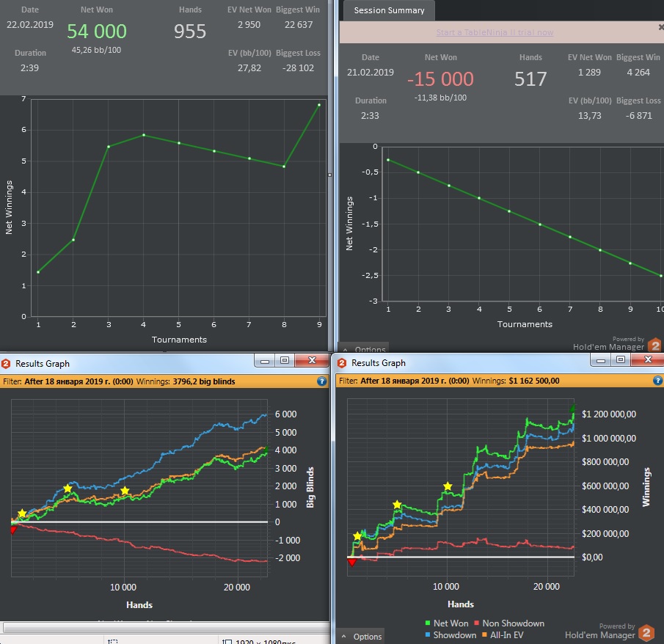
Task: Click the Net Won green legend swatch
Action: [x=428, y=623]
